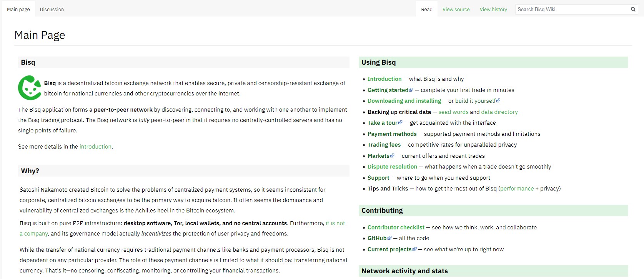Click external link icon beside Markets
The height and width of the screenshot is (279, 644).
(x=392, y=156)
